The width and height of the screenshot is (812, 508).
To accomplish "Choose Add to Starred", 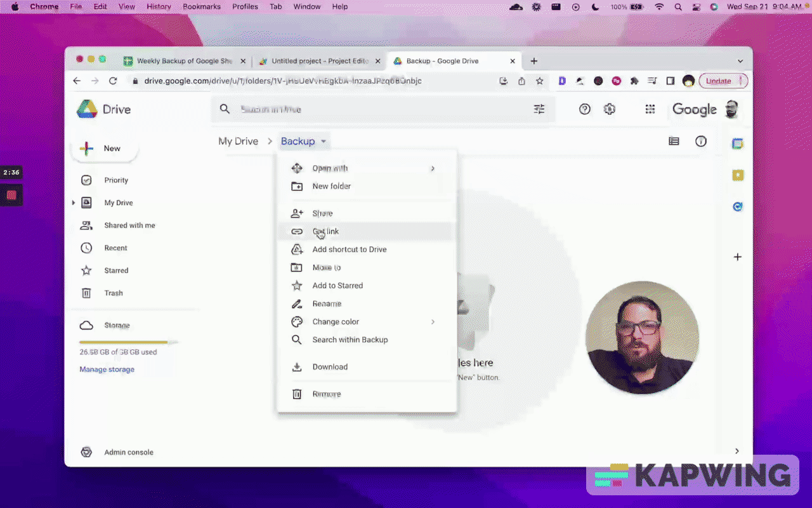I will coord(367,286).
